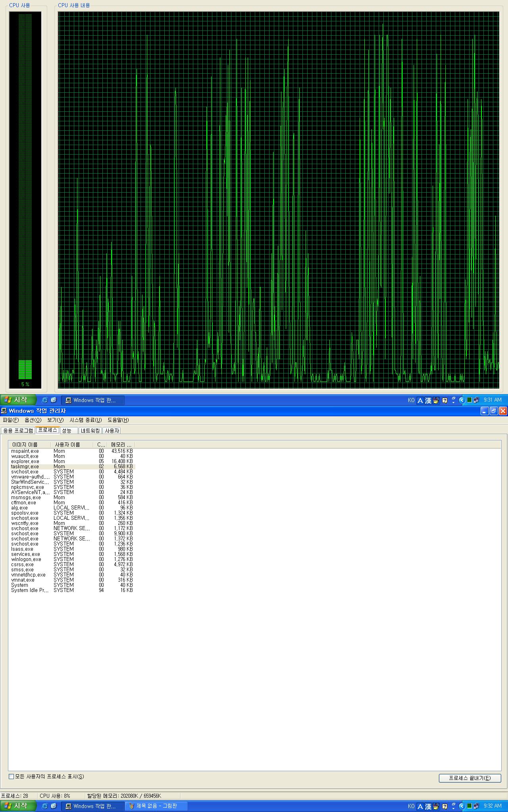Click the 漢 Hanja icon on the 9:32 AM taskbar
Screen dimensions: 508x812
pos(428,806)
